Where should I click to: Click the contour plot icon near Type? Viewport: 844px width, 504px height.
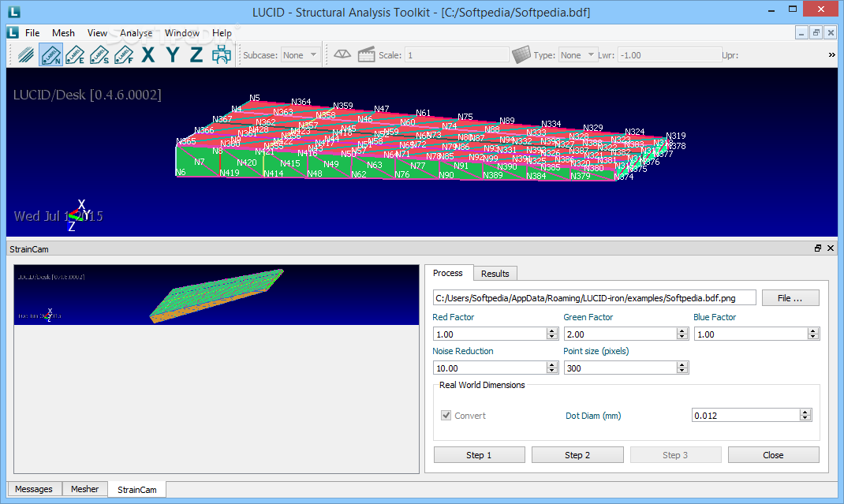point(521,54)
